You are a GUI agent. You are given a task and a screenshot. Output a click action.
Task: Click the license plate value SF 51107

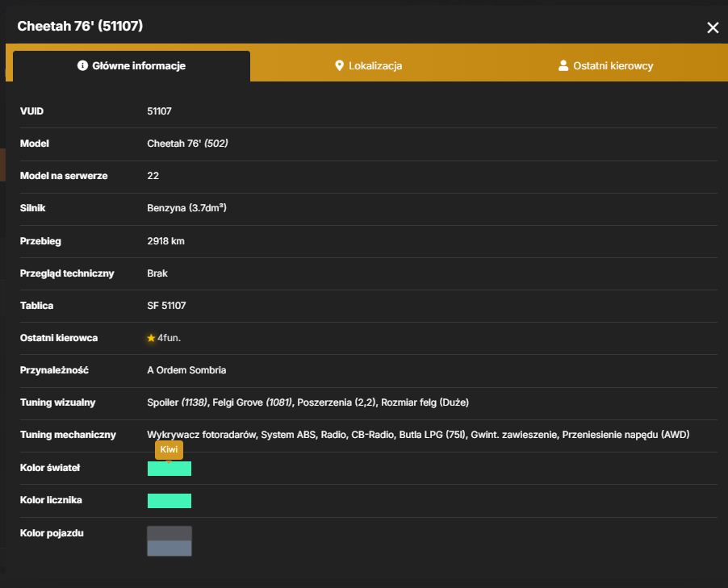click(x=167, y=306)
